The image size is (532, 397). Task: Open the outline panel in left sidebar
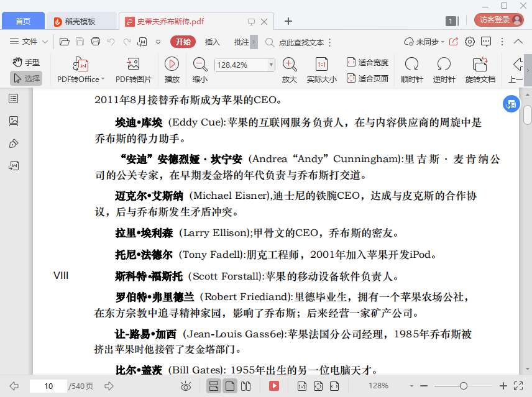coord(14,99)
